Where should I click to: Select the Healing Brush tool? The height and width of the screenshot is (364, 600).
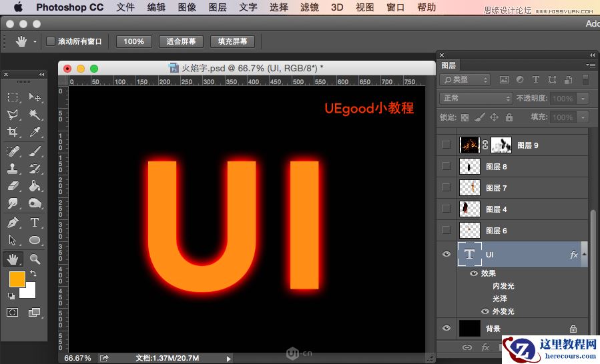click(13, 151)
